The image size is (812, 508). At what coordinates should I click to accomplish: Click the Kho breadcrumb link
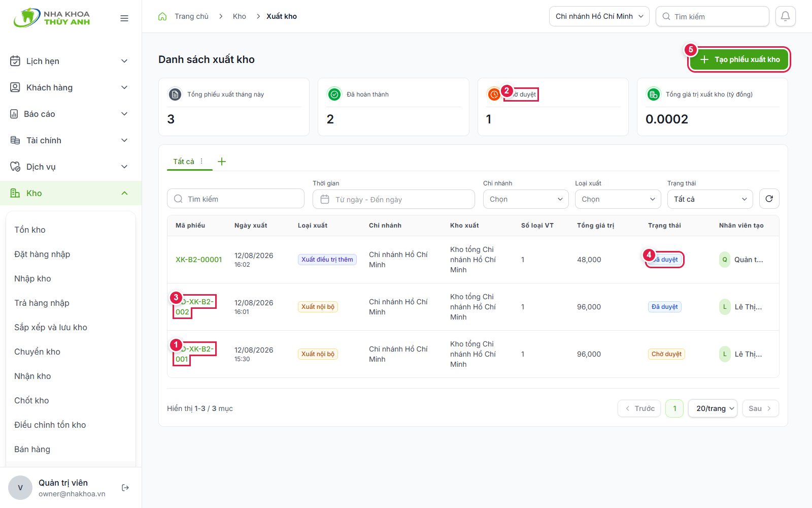pos(240,16)
